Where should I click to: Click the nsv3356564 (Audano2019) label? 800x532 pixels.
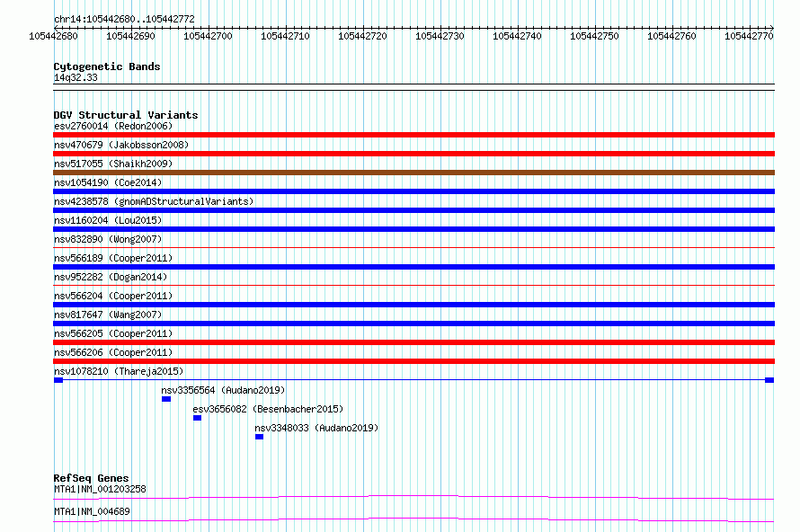tap(223, 390)
